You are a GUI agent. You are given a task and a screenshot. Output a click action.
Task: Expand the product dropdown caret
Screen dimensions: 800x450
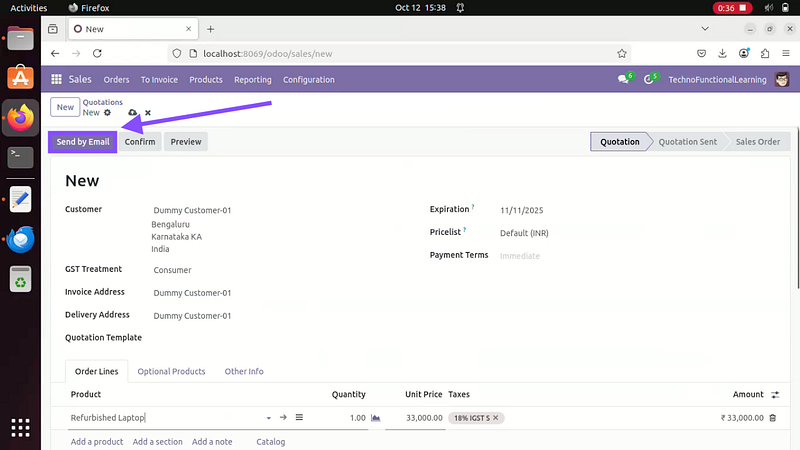pos(268,418)
